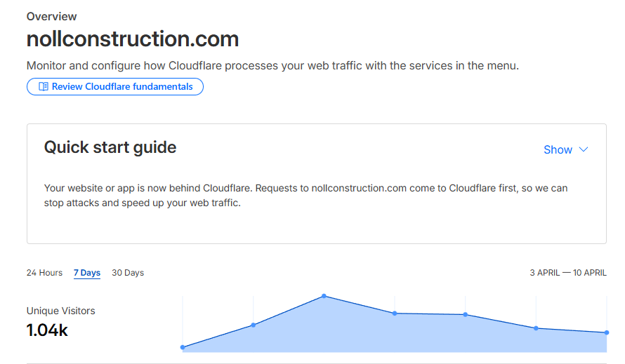Expand the Quick start guide via Show
Screen dimensions: 625x364
point(558,149)
